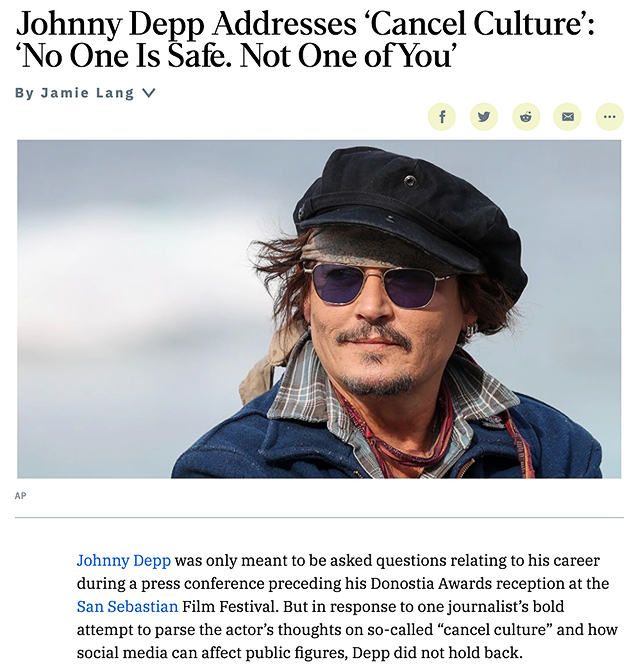Click the AP photo credit caption

point(20,495)
